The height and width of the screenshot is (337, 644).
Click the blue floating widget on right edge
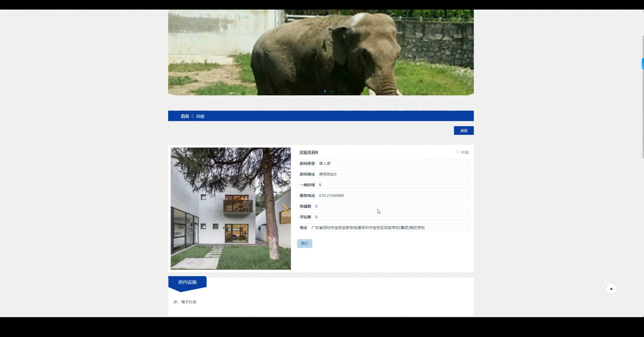[642, 64]
